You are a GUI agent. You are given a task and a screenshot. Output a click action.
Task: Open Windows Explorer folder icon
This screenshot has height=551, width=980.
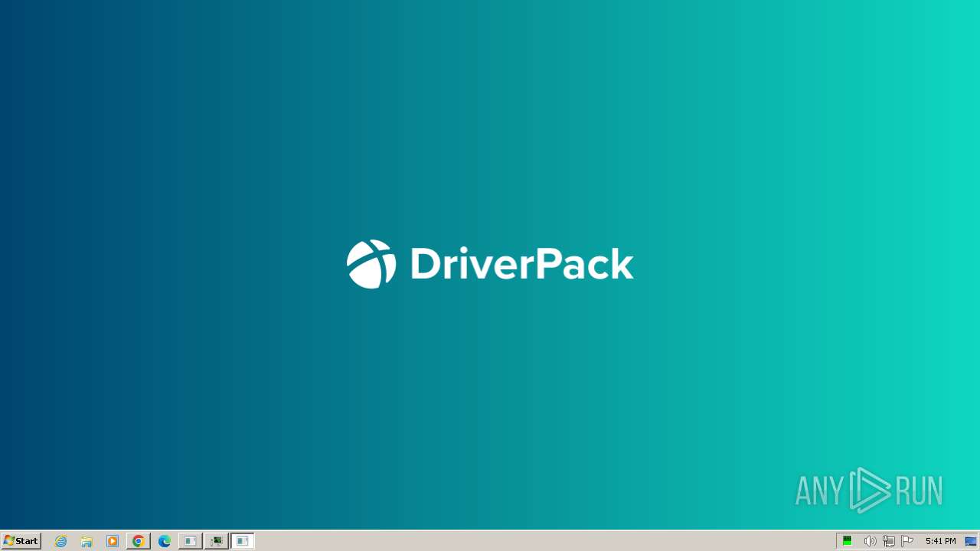[87, 541]
